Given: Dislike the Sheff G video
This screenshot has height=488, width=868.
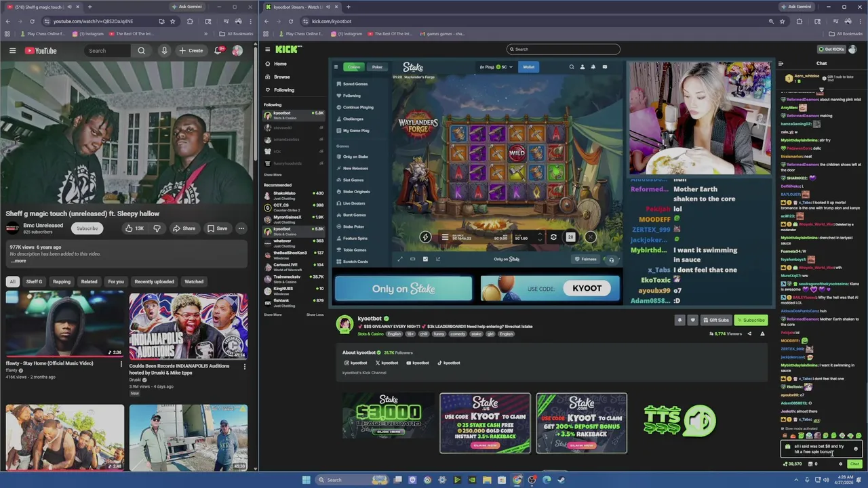Looking at the screenshot, I should [x=157, y=228].
